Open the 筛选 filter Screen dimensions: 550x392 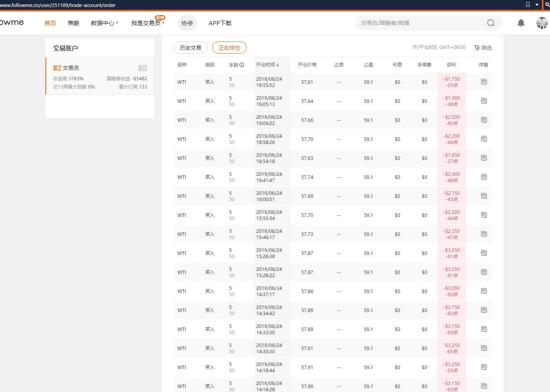point(483,48)
